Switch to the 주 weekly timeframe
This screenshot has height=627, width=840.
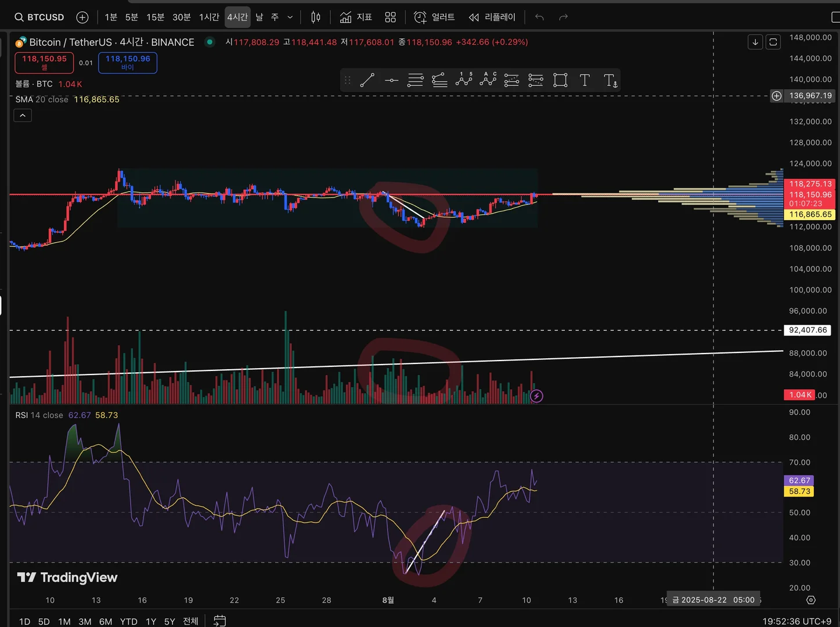click(x=275, y=17)
